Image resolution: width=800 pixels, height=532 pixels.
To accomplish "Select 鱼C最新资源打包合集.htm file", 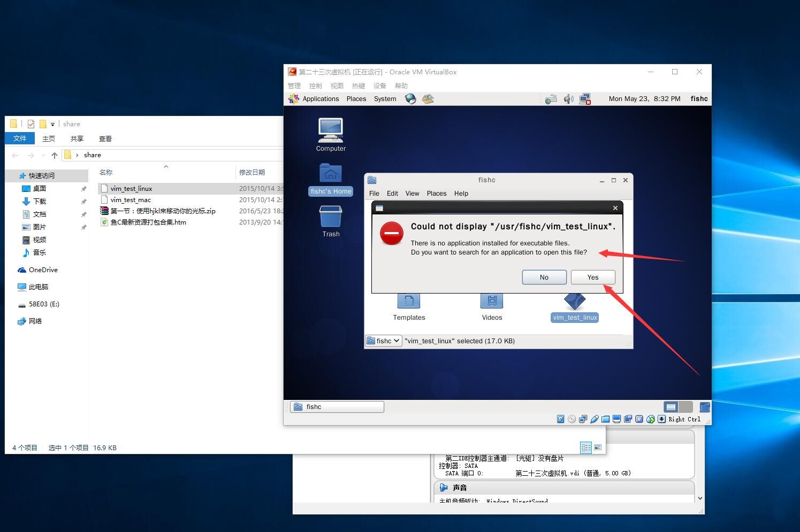I will click(x=148, y=222).
